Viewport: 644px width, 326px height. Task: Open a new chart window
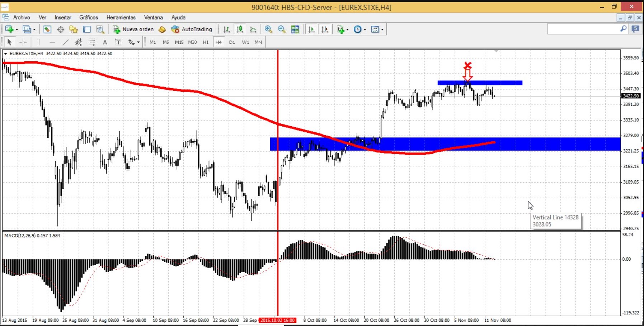click(9, 29)
